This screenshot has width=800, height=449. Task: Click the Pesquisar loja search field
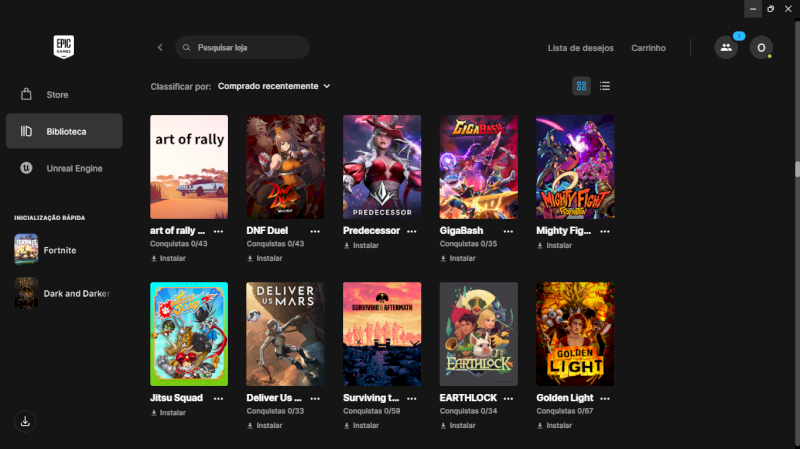(x=242, y=47)
